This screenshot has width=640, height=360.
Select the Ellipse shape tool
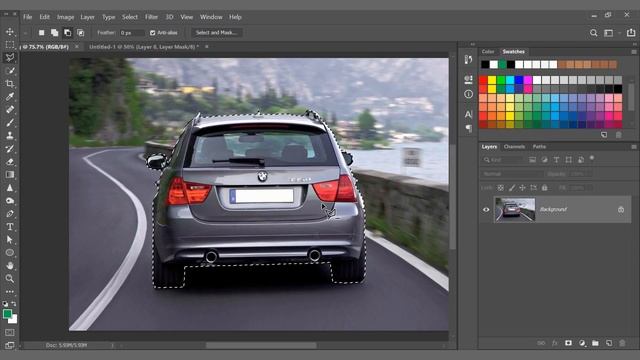(10, 253)
